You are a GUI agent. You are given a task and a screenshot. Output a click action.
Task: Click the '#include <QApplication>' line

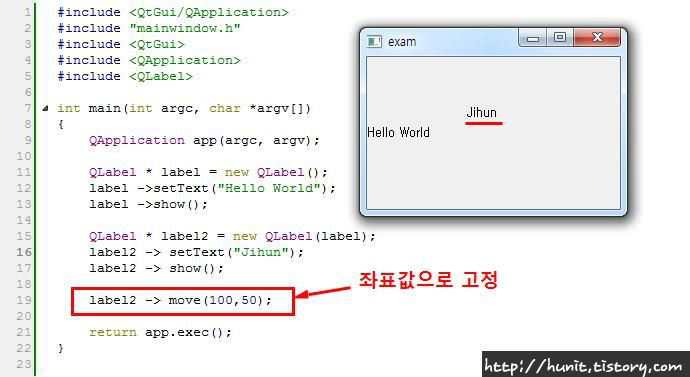pos(149,60)
